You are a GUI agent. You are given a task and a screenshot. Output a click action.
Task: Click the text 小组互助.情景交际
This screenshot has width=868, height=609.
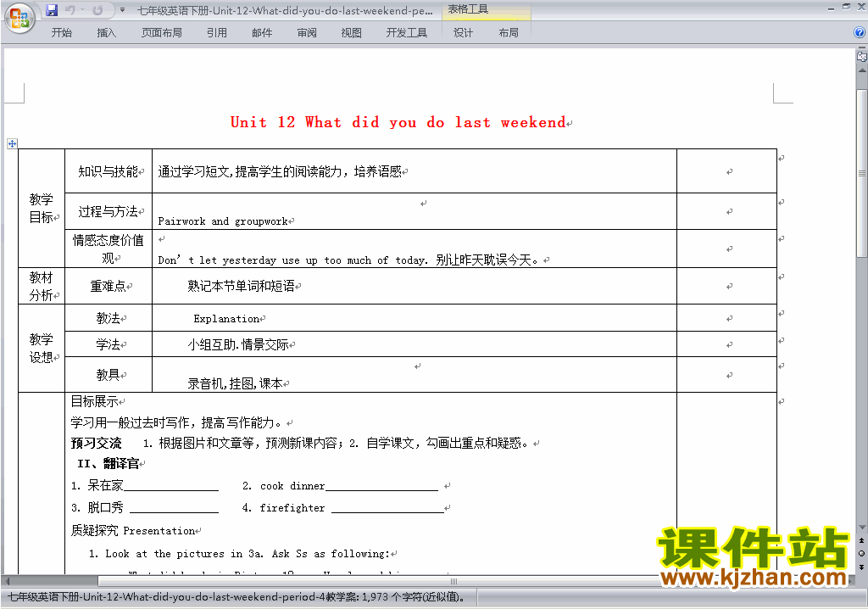point(238,344)
